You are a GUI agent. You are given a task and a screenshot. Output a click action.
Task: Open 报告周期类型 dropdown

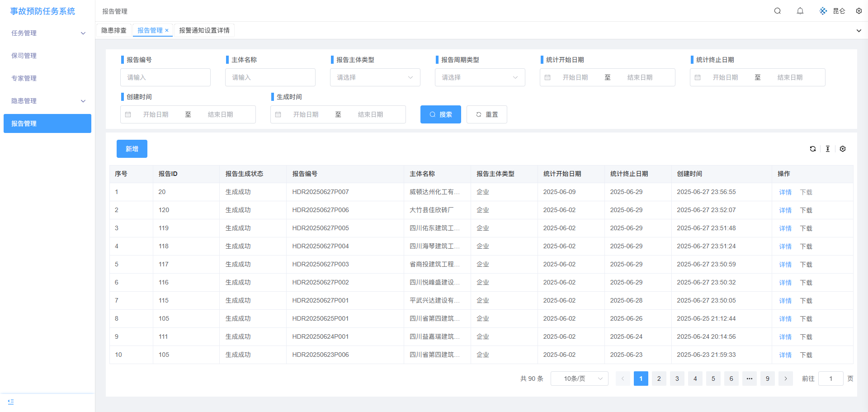(480, 77)
